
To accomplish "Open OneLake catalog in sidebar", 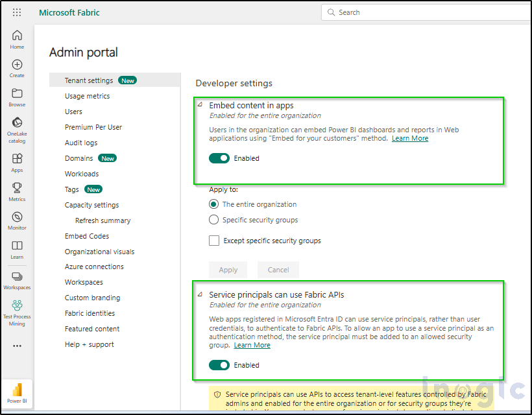I will [x=17, y=130].
